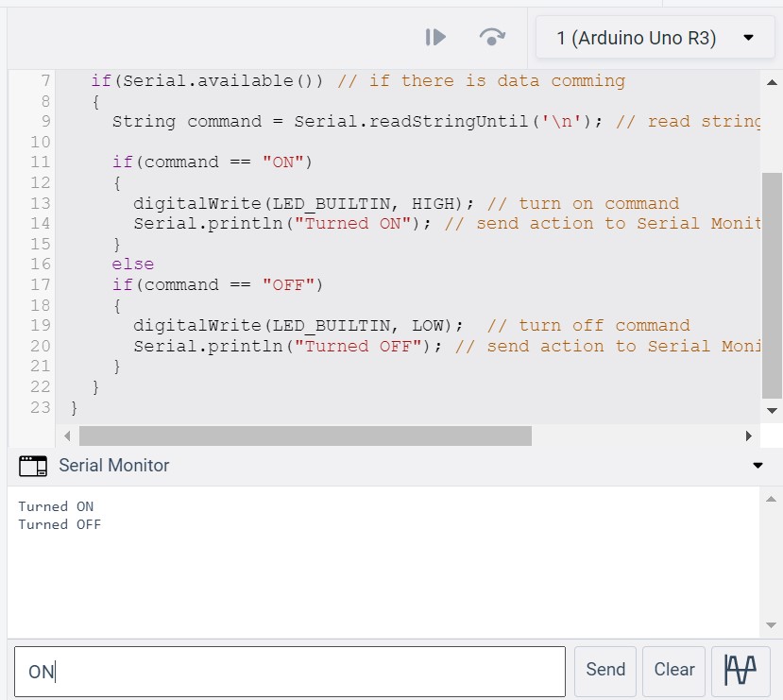Click the debugger play/pause icon
Screen dimensions: 783x700
(435, 38)
